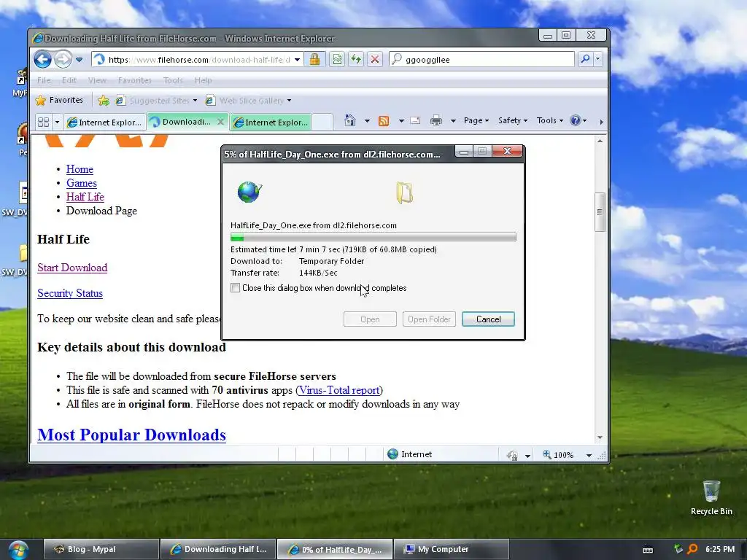Open the Safety menu dropdown
The width and height of the screenshot is (747, 560).
pyautogui.click(x=513, y=120)
